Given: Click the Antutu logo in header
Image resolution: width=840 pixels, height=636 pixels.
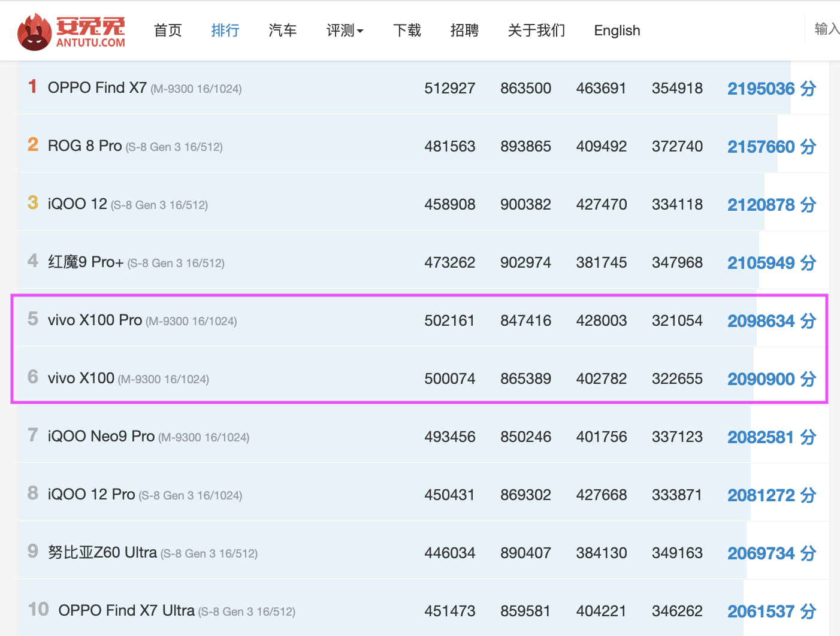Looking at the screenshot, I should click(71, 31).
